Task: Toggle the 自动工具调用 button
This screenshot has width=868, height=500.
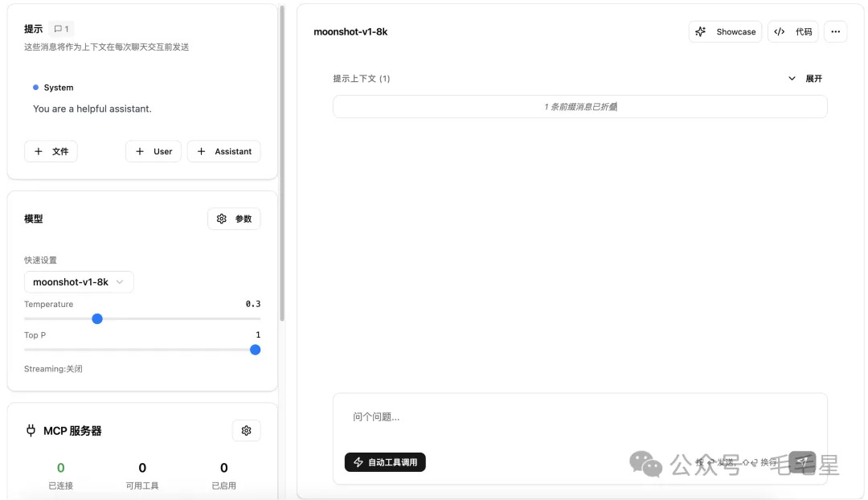Action: click(385, 462)
